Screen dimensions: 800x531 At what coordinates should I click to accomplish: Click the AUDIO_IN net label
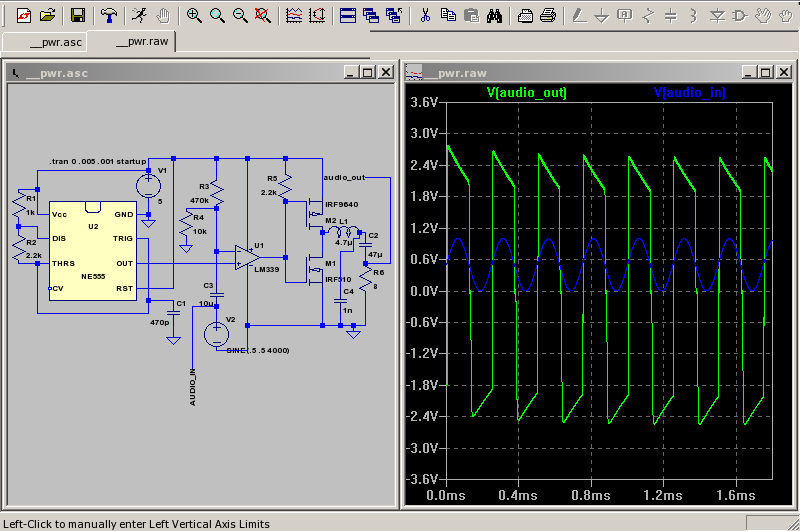[192, 387]
